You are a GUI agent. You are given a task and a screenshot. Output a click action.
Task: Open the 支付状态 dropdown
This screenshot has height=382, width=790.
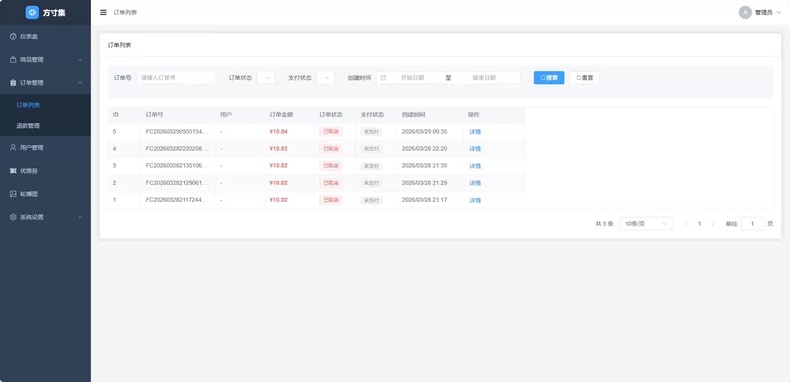point(325,78)
